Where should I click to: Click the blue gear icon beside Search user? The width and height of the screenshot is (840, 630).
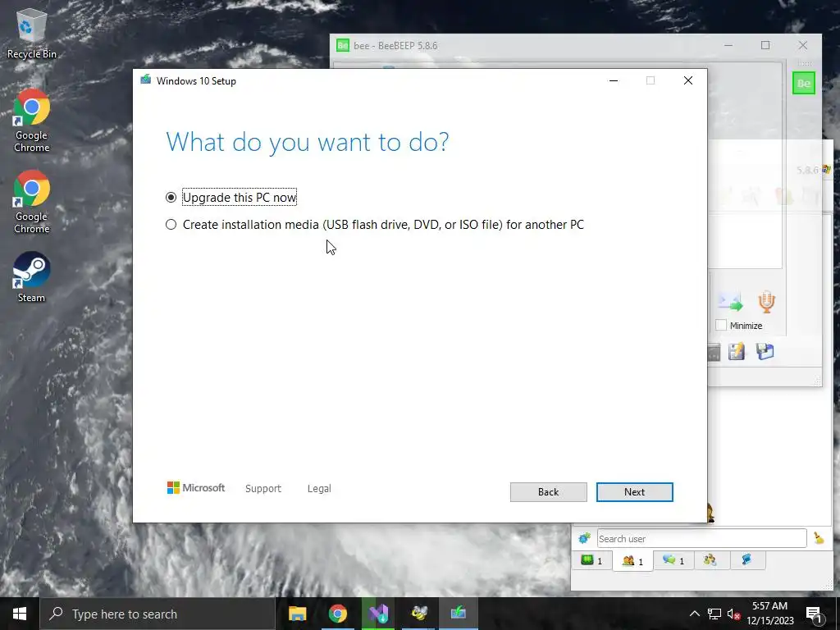[584, 538]
